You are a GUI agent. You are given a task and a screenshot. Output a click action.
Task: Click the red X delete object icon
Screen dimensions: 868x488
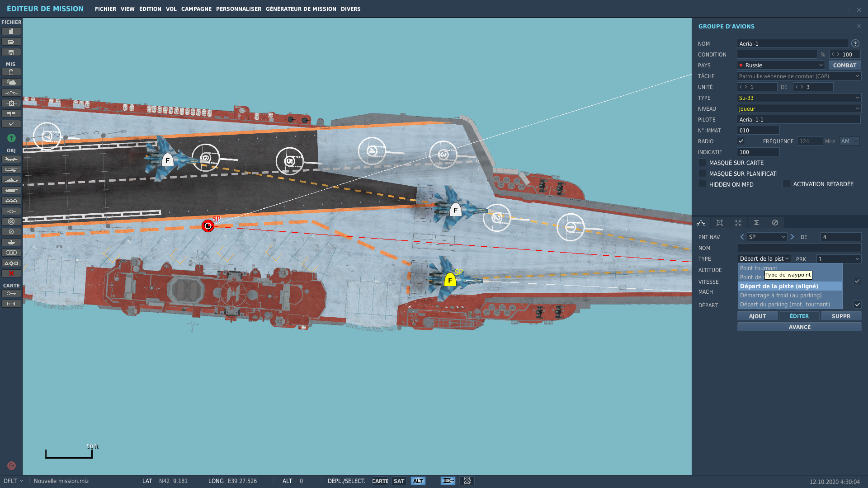click(11, 273)
